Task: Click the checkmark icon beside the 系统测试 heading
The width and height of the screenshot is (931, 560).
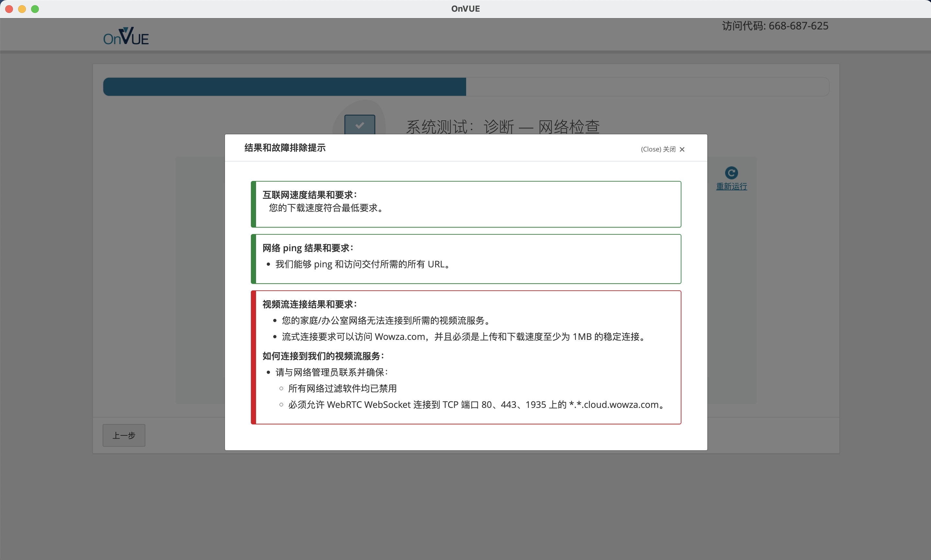Action: click(359, 125)
